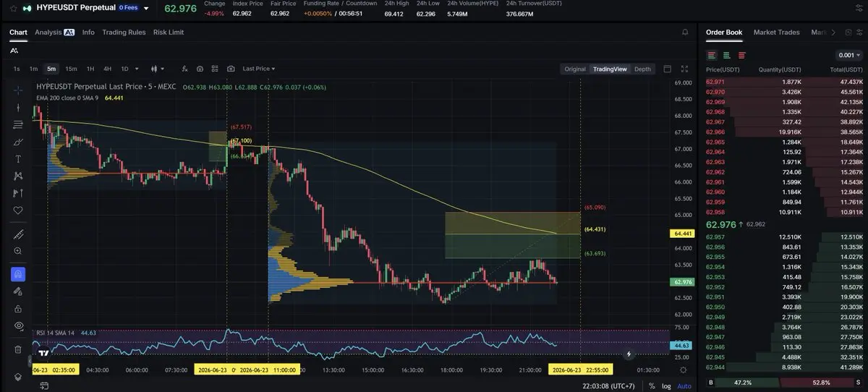Open the Risk Limit tab

169,33
